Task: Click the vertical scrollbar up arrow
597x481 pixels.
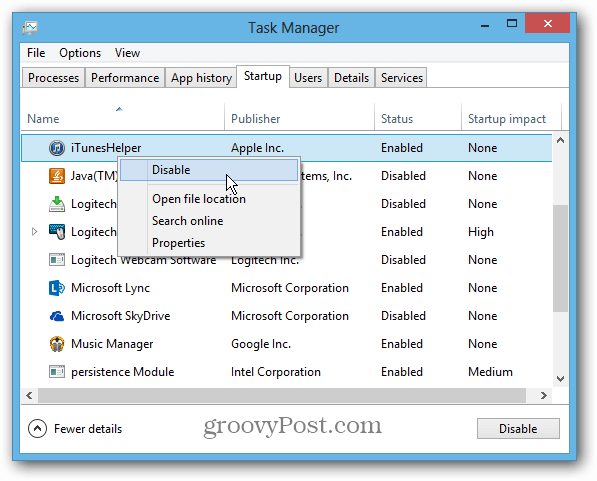Action: coord(560,141)
